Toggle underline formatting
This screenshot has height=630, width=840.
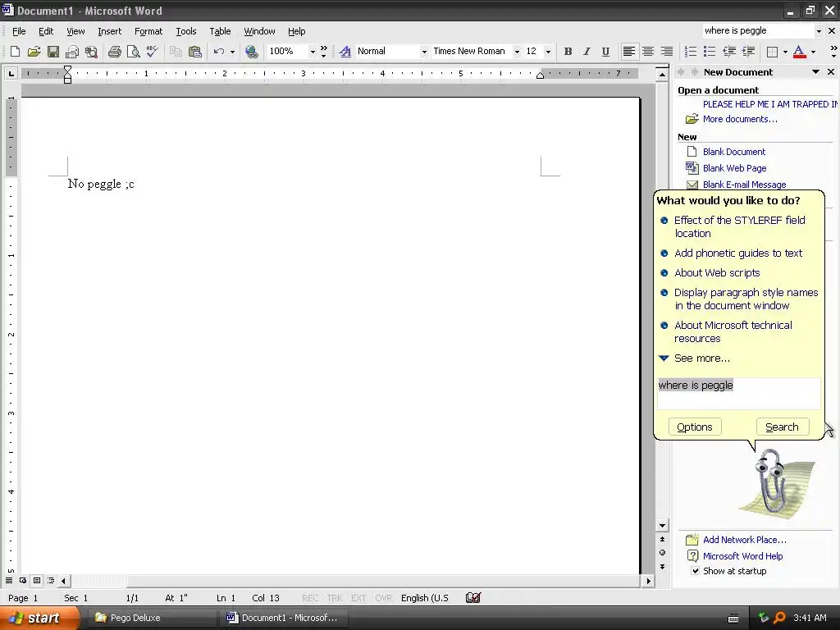tap(605, 52)
